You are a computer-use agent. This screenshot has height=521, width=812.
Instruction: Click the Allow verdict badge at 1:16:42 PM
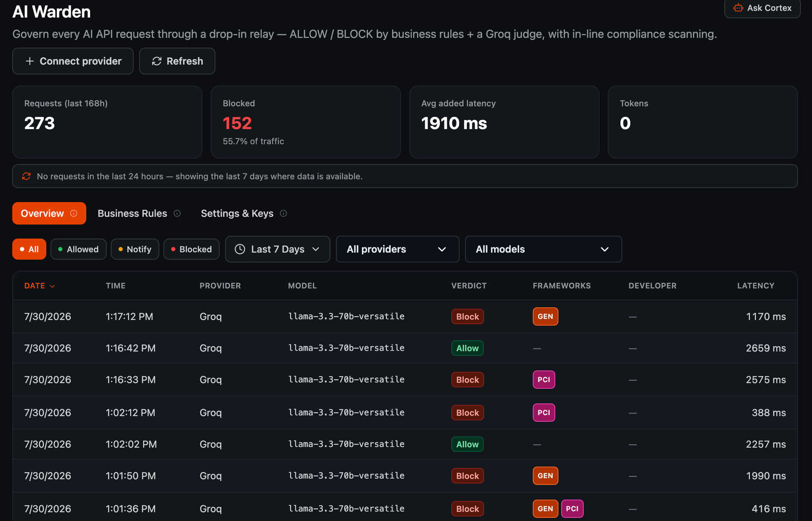467,348
